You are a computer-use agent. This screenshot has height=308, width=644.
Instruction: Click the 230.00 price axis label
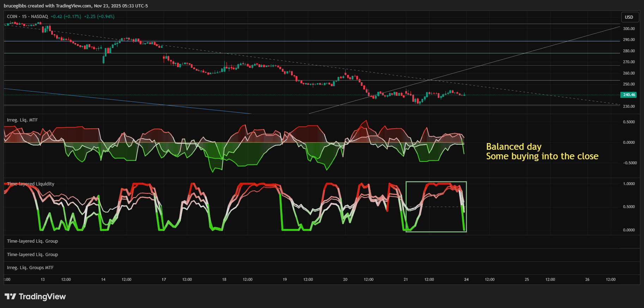coord(628,106)
